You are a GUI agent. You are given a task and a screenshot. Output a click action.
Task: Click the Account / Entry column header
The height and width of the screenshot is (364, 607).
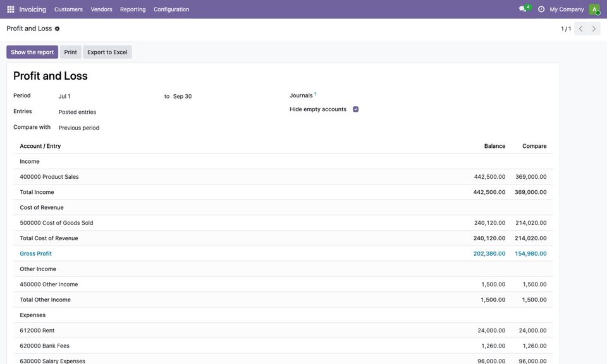pyautogui.click(x=40, y=146)
